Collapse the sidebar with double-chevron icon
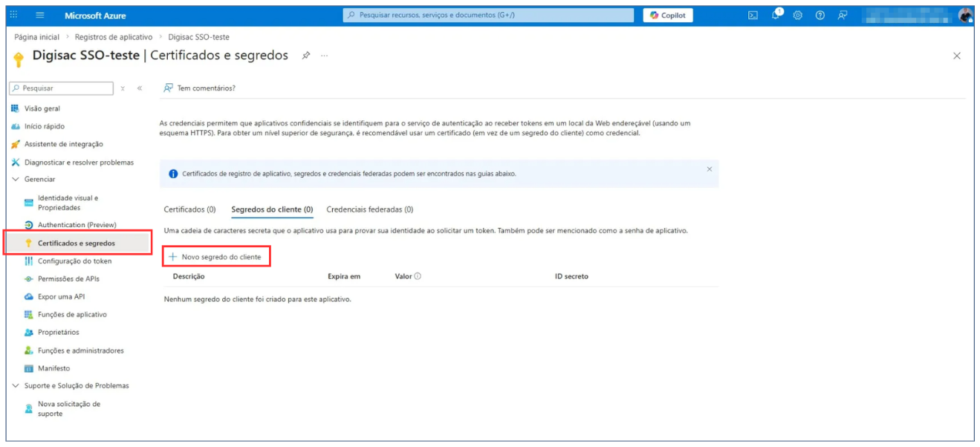 point(140,88)
